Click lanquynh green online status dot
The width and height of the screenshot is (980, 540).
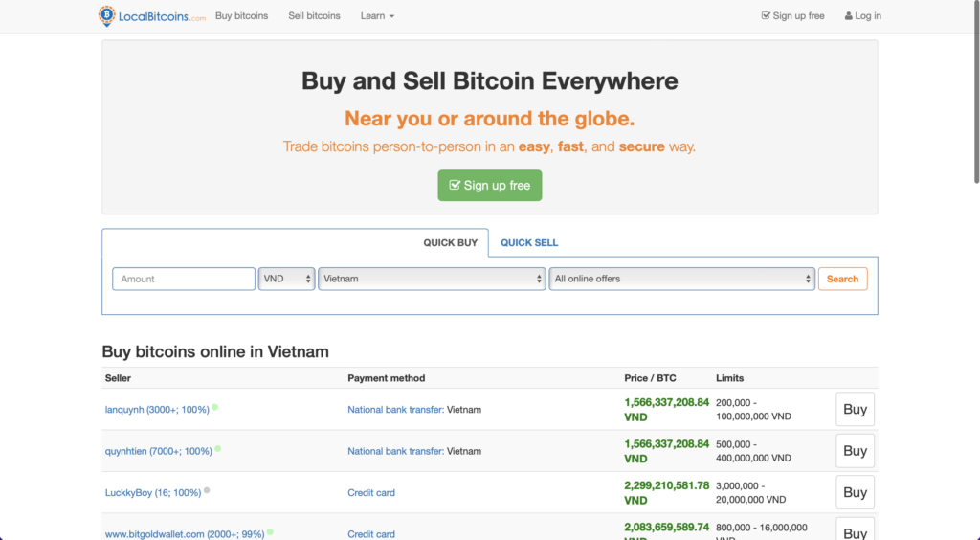click(215, 408)
